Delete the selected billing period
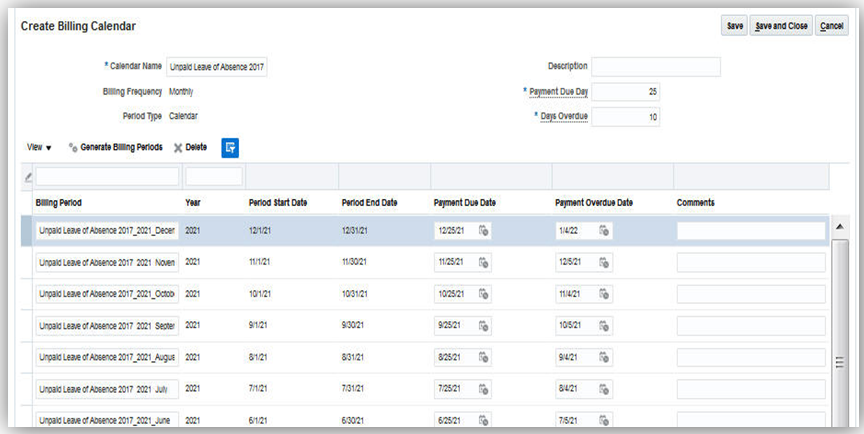This screenshot has height=434, width=864. (190, 147)
